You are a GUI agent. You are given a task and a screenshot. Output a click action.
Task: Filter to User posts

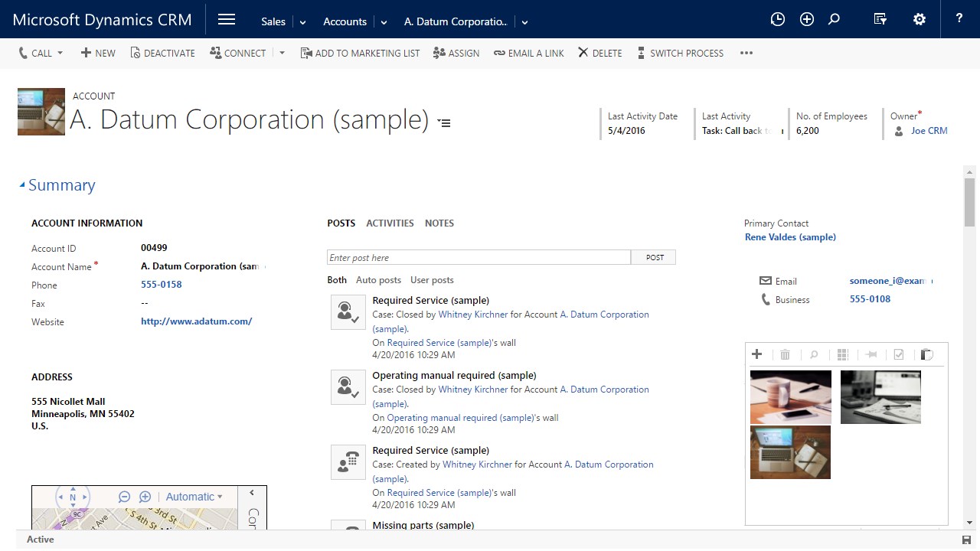tap(432, 280)
